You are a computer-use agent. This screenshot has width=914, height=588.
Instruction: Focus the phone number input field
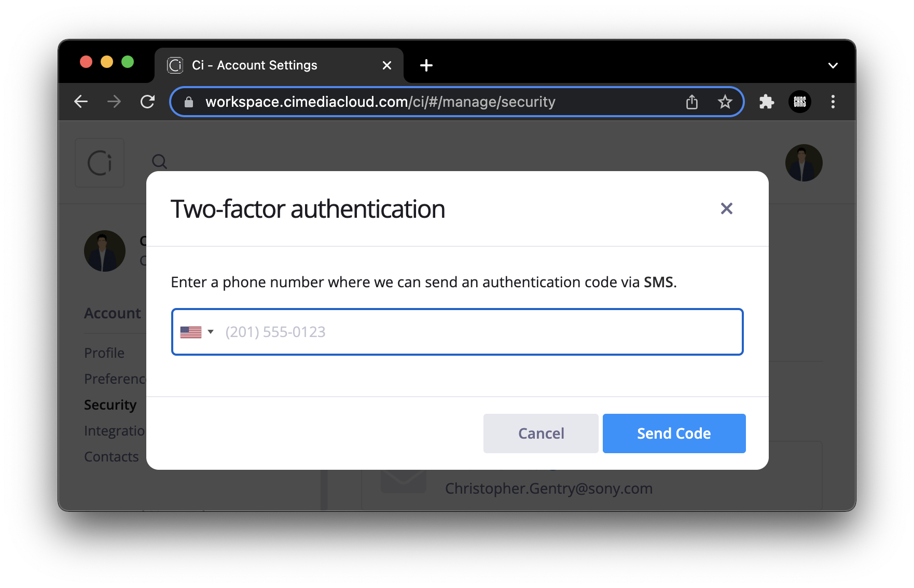tap(457, 332)
